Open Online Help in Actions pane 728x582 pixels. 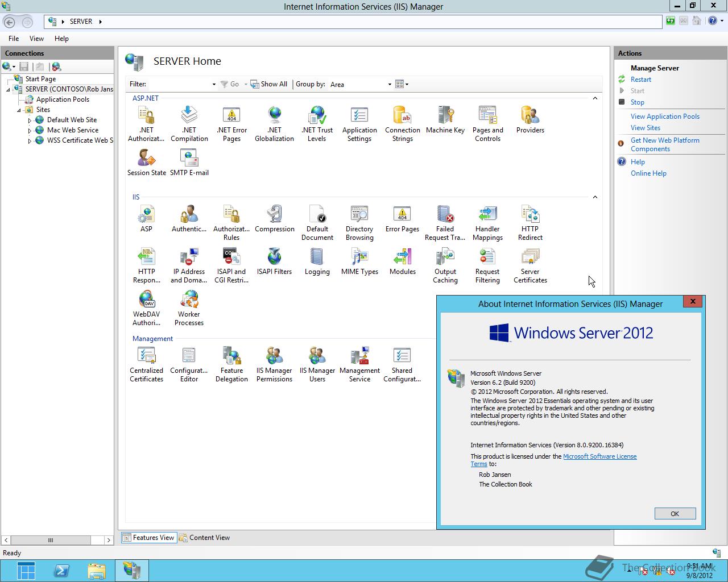[x=648, y=173]
